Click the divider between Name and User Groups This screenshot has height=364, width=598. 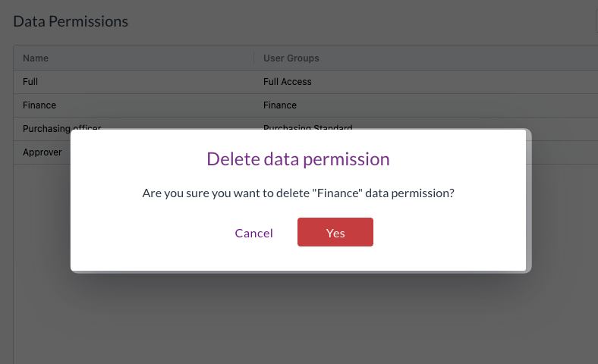(253, 58)
